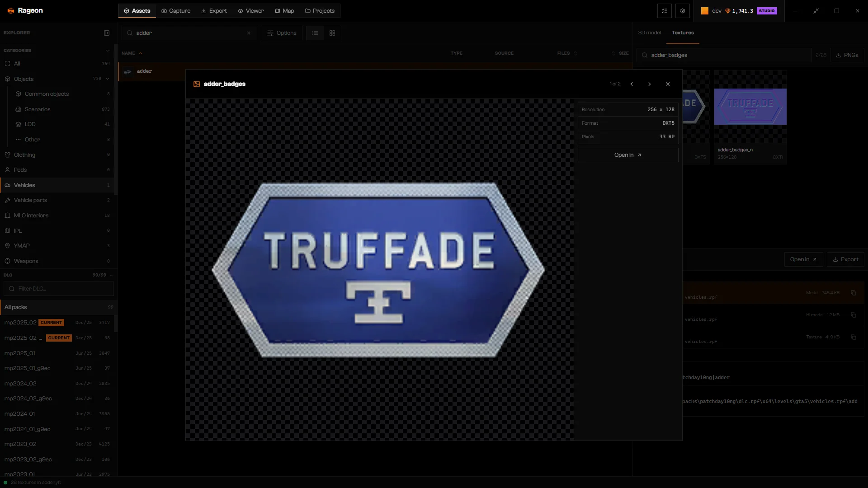Go to next texture in preview
The width and height of the screenshot is (868, 488).
(x=650, y=84)
